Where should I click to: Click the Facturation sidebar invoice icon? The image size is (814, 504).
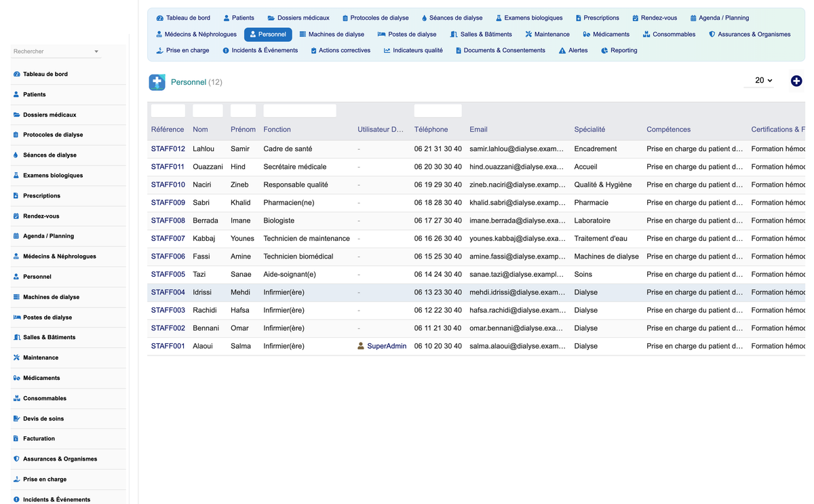(x=16, y=438)
